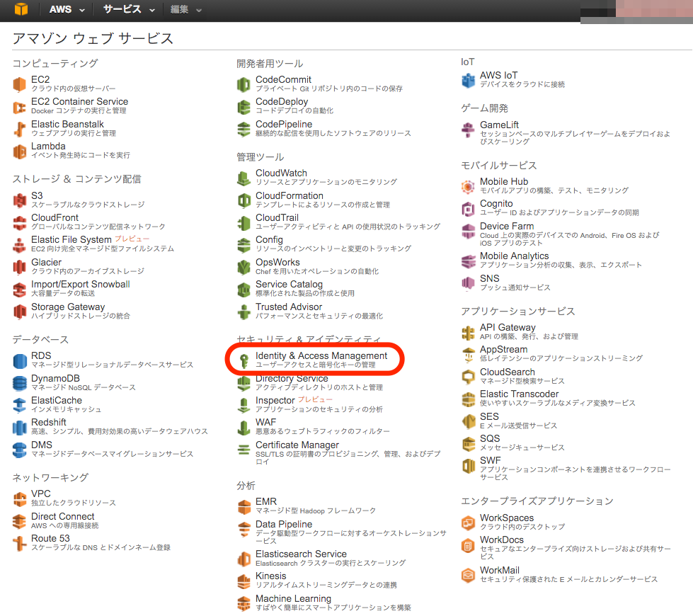The width and height of the screenshot is (693, 616).
Task: Select the AWS IoT service icon
Action: [x=468, y=79]
